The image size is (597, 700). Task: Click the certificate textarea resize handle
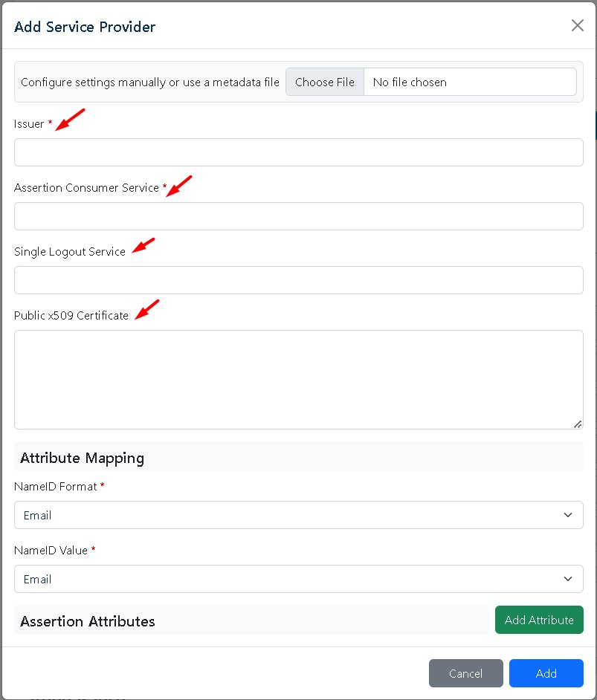(578, 424)
